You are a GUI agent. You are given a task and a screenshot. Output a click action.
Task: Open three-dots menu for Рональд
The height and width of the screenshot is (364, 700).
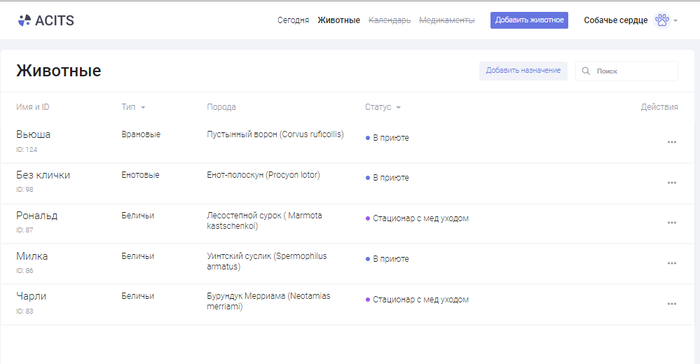[672, 222]
